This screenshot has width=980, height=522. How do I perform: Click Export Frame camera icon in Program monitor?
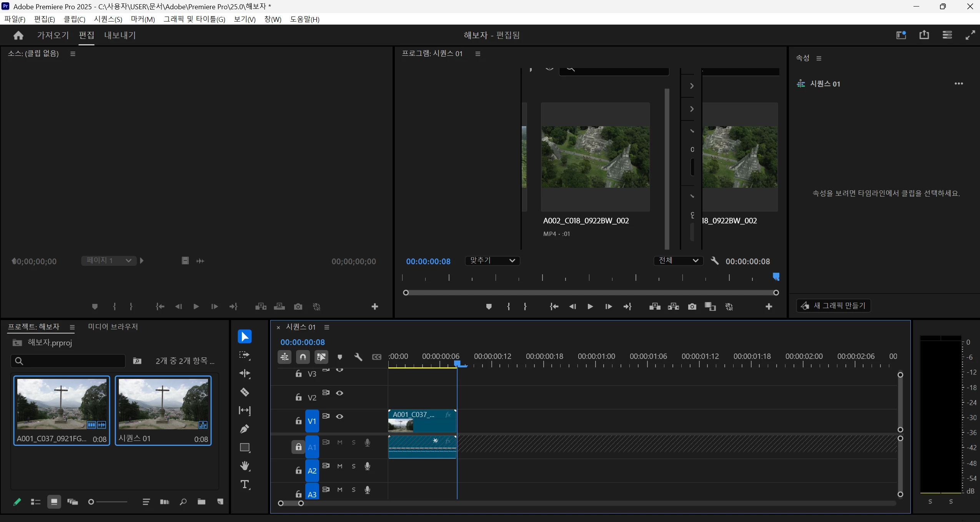[x=692, y=307]
